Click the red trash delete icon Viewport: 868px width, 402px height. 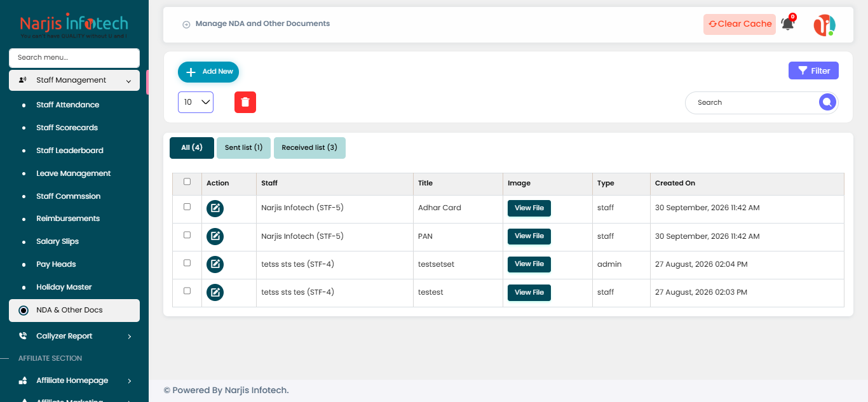245,102
